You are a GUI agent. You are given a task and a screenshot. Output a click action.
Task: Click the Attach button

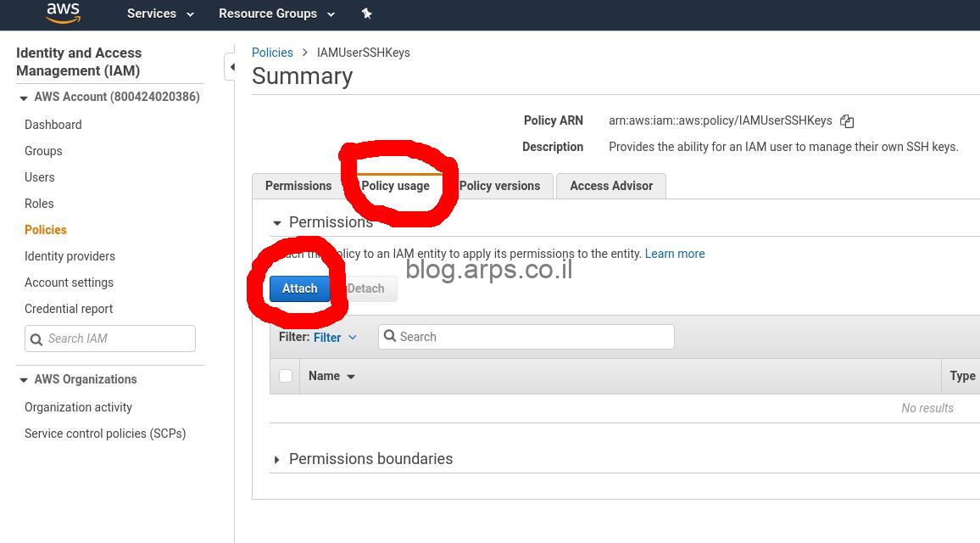tap(300, 288)
